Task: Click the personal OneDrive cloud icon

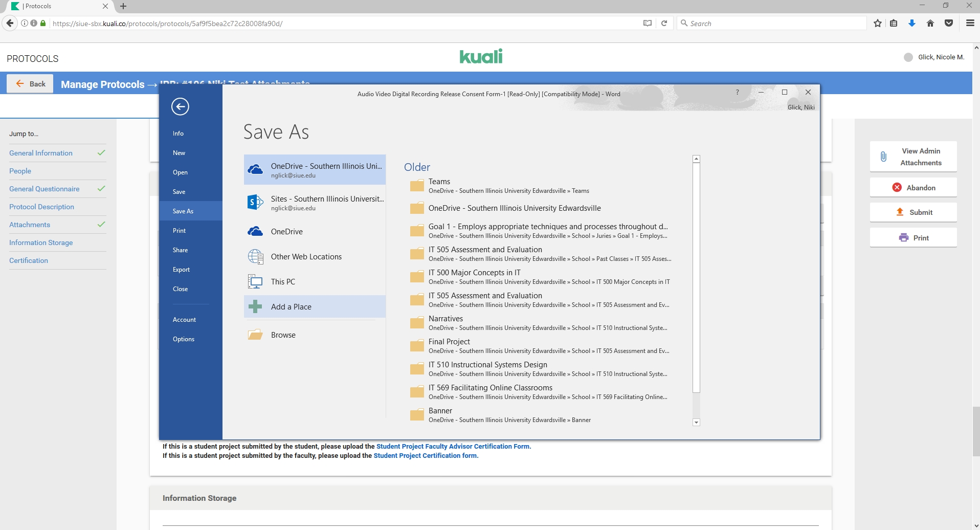Action: [255, 232]
